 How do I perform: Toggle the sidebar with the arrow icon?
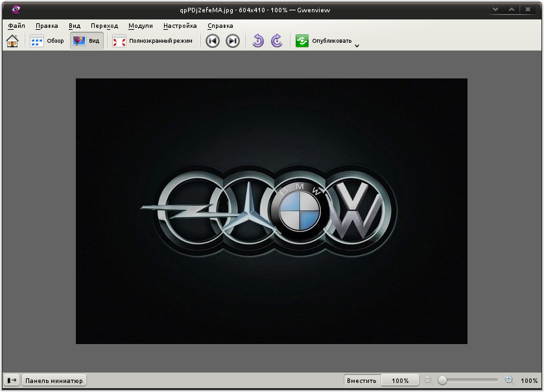[12, 380]
